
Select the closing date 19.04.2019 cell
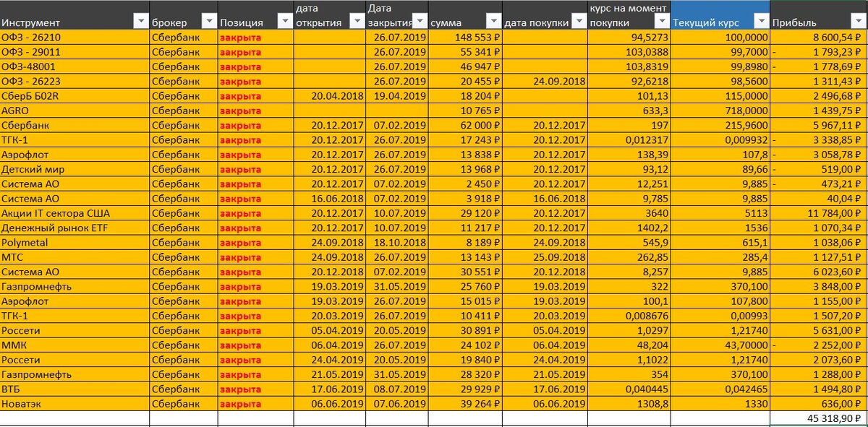click(x=396, y=95)
